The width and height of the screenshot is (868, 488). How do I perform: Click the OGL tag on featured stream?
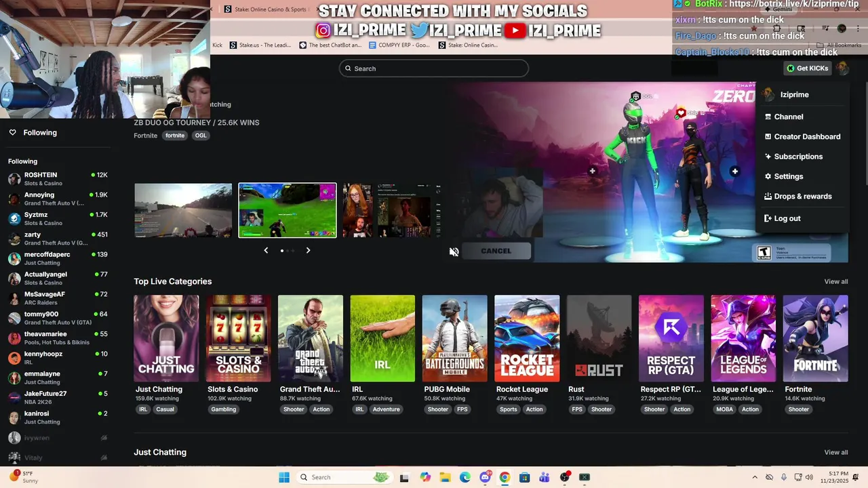(201, 136)
